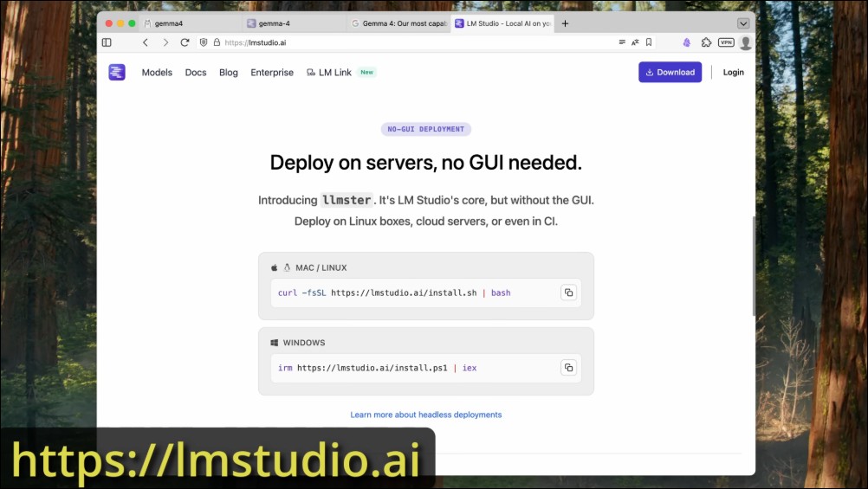Click the page vertical scrollbar

pos(754,266)
